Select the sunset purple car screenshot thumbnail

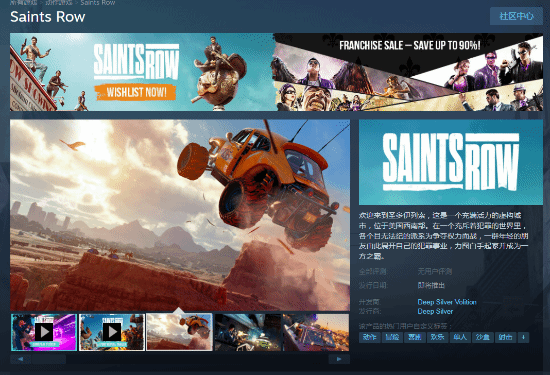point(316,332)
